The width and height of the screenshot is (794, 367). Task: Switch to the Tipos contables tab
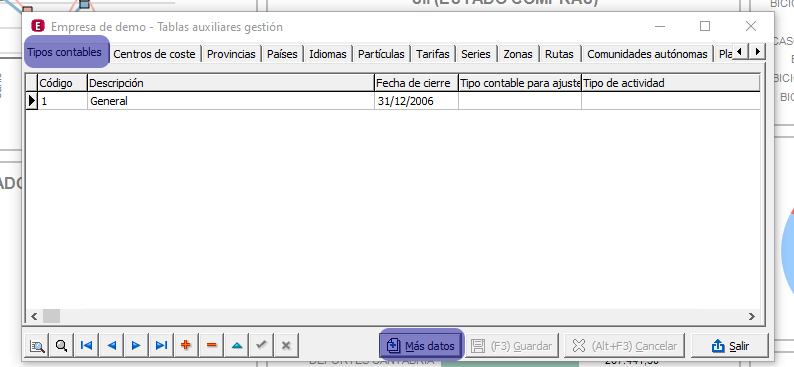(x=66, y=52)
